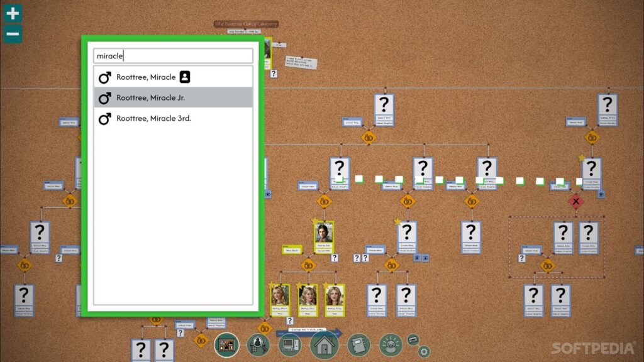The width and height of the screenshot is (644, 362).
Task: Open the notebook journal
Action: [x=358, y=344]
